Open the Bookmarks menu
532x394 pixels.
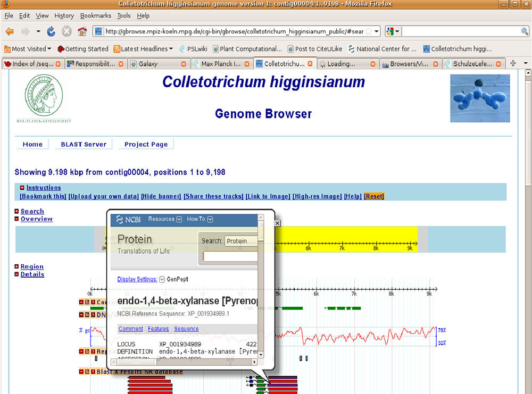click(x=96, y=15)
